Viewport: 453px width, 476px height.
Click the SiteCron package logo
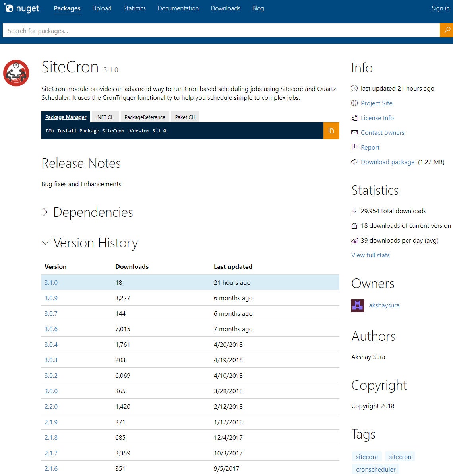pos(16,73)
